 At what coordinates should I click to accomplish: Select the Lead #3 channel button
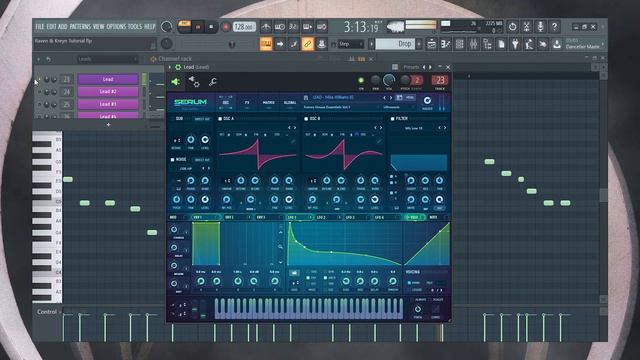pos(108,104)
